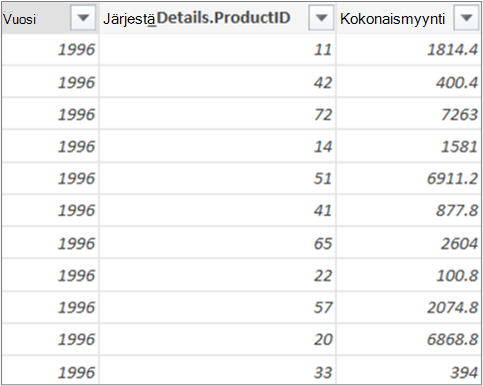Open the Details.ProductID column filter dropdown

coord(321,18)
